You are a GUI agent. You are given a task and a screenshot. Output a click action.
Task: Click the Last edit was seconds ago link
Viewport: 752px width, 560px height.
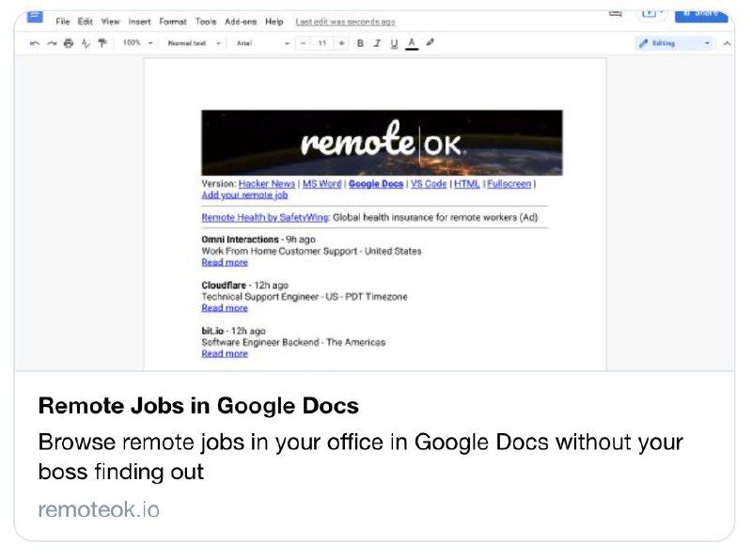pyautogui.click(x=345, y=22)
